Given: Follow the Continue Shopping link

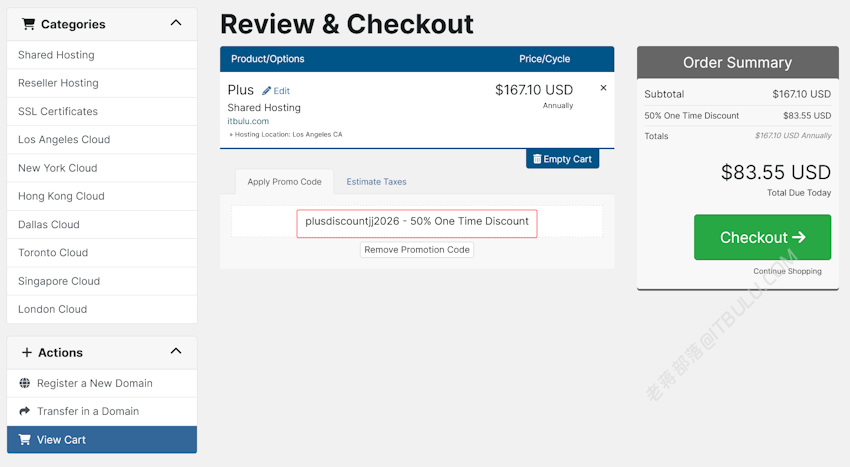Looking at the screenshot, I should (x=787, y=271).
